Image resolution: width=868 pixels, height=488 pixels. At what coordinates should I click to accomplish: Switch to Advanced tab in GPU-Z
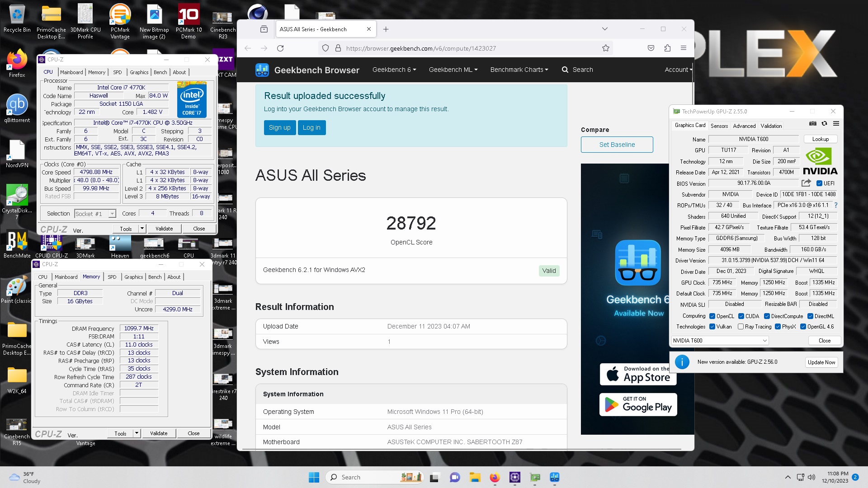coord(744,126)
